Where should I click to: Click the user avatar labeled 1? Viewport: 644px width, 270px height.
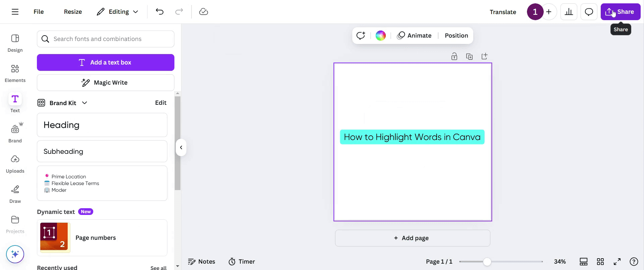pyautogui.click(x=535, y=12)
